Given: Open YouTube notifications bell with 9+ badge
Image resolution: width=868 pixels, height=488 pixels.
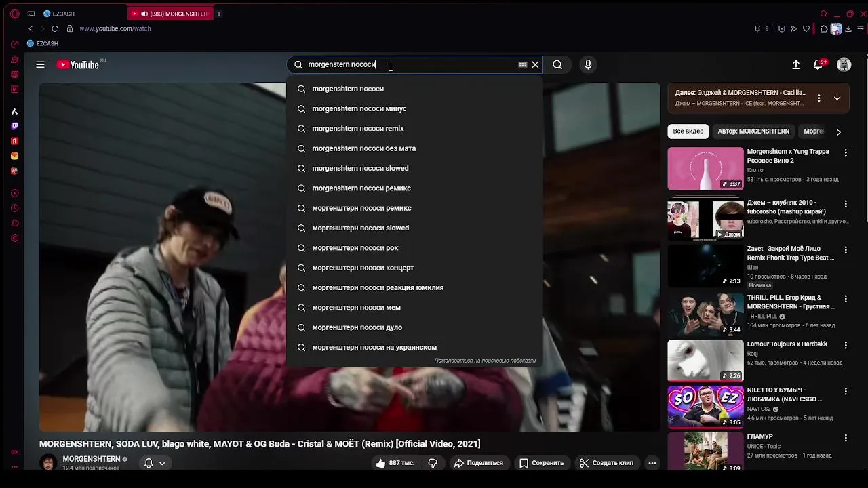Looking at the screenshot, I should pos(818,64).
